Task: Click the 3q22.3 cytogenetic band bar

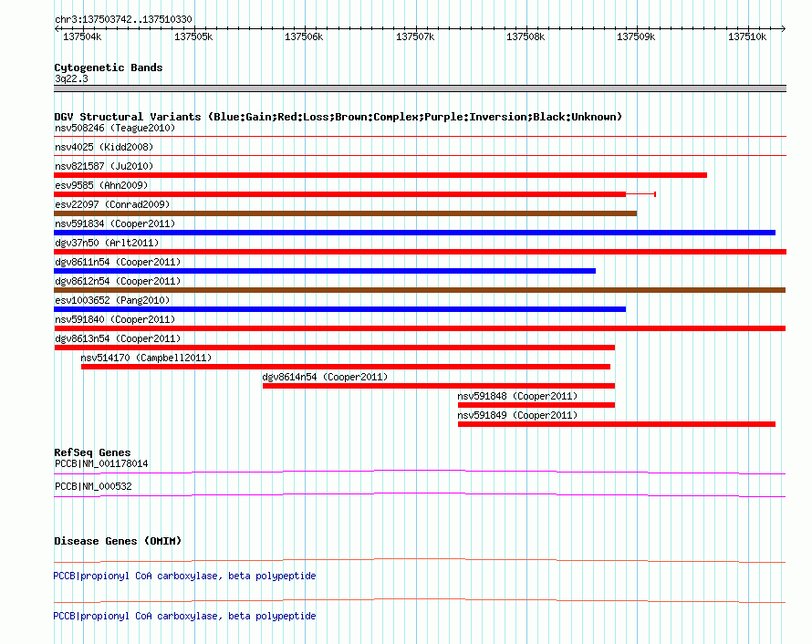Action: [420, 88]
